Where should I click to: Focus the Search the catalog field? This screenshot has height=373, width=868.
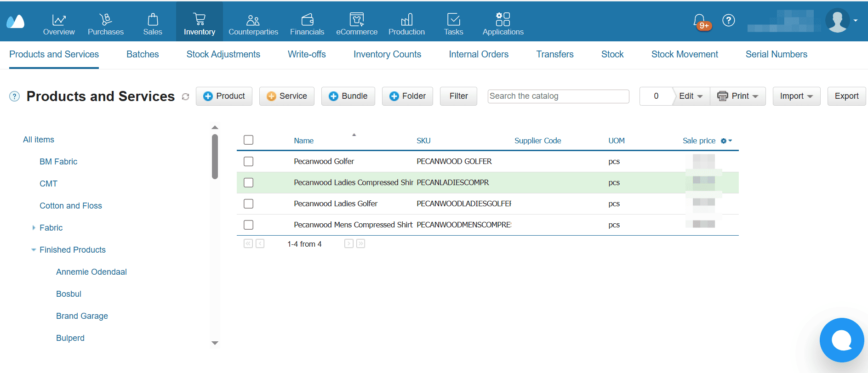558,96
